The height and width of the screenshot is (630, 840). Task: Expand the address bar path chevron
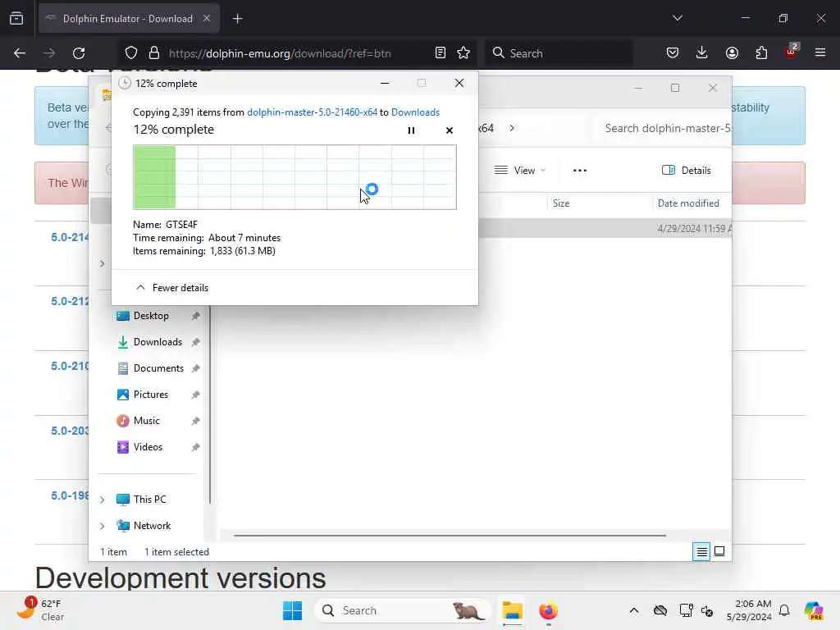point(512,128)
